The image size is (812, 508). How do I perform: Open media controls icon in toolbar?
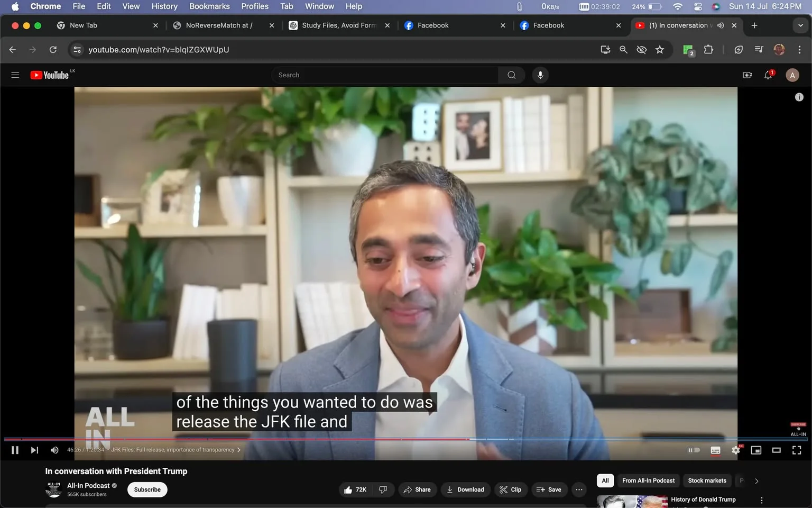[x=759, y=50]
